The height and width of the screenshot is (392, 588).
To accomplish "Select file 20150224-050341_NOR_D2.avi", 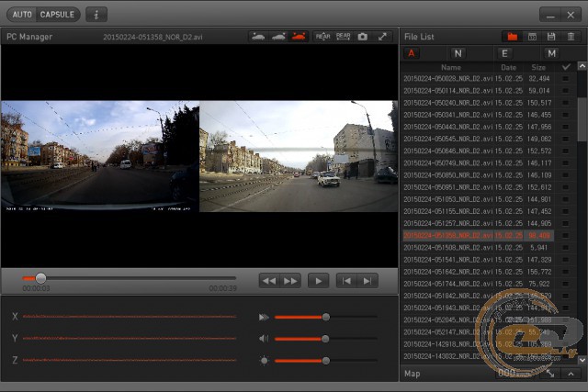I will coord(479,115).
